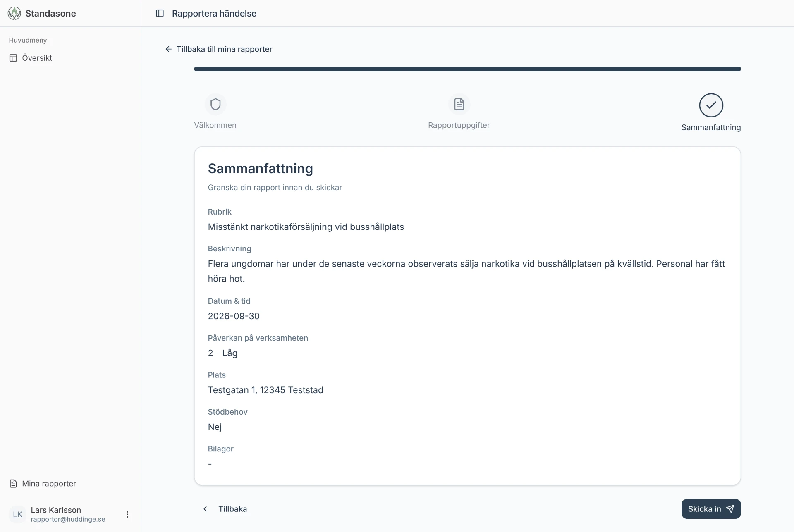Click the description text about ungdomar
Screen dimensions: 794x532
pos(466,271)
